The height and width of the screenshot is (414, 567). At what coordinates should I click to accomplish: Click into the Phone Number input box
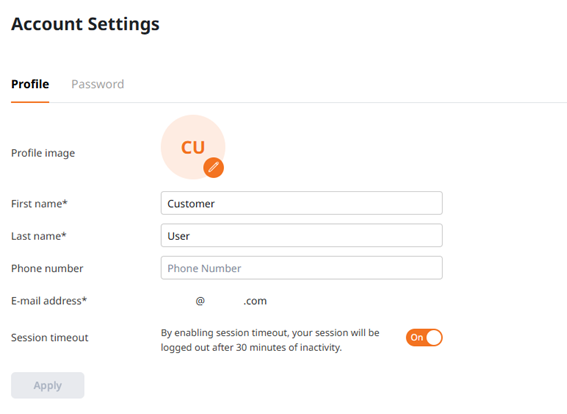coord(302,268)
